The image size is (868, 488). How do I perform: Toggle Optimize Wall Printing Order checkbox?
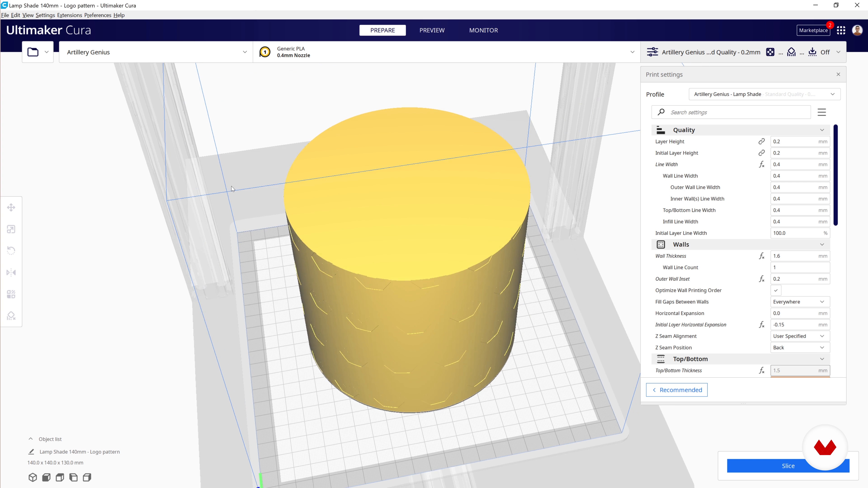pyautogui.click(x=776, y=290)
